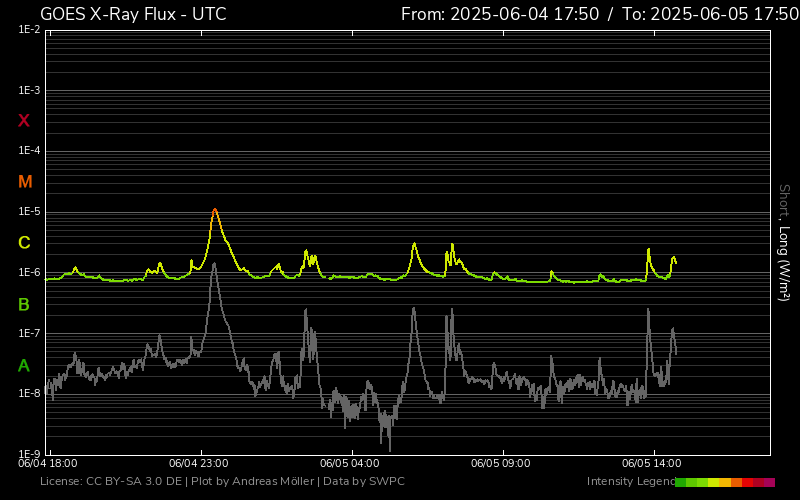Click the 1E-5 y-axis tick label

(x=28, y=212)
